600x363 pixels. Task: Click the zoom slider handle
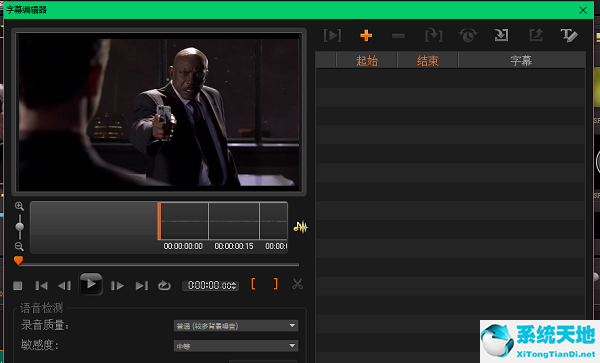click(x=20, y=226)
